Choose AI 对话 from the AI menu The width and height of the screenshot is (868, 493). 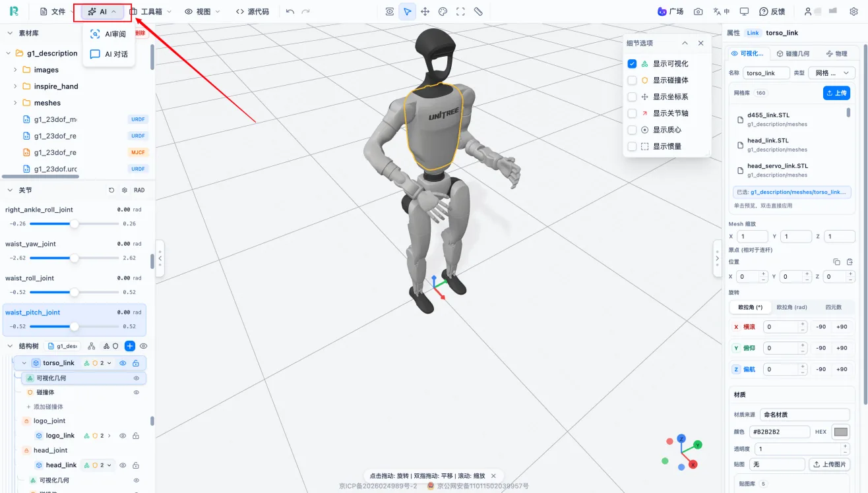[109, 54]
